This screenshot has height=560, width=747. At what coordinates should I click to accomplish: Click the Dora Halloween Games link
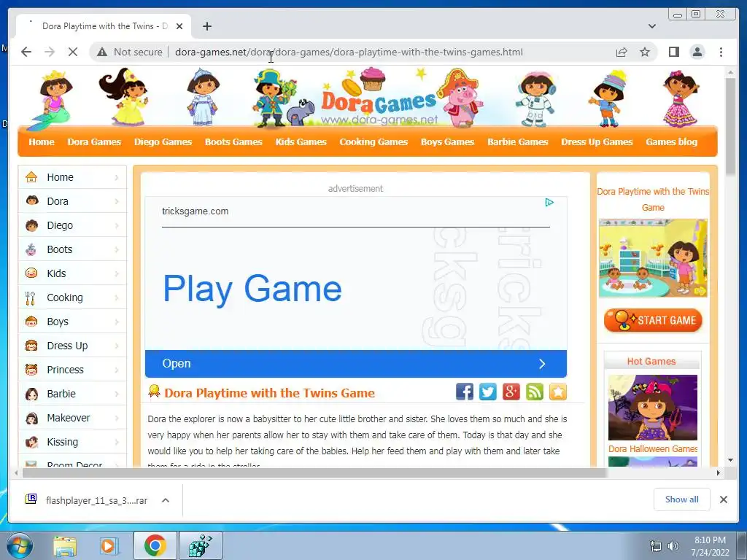pos(653,448)
